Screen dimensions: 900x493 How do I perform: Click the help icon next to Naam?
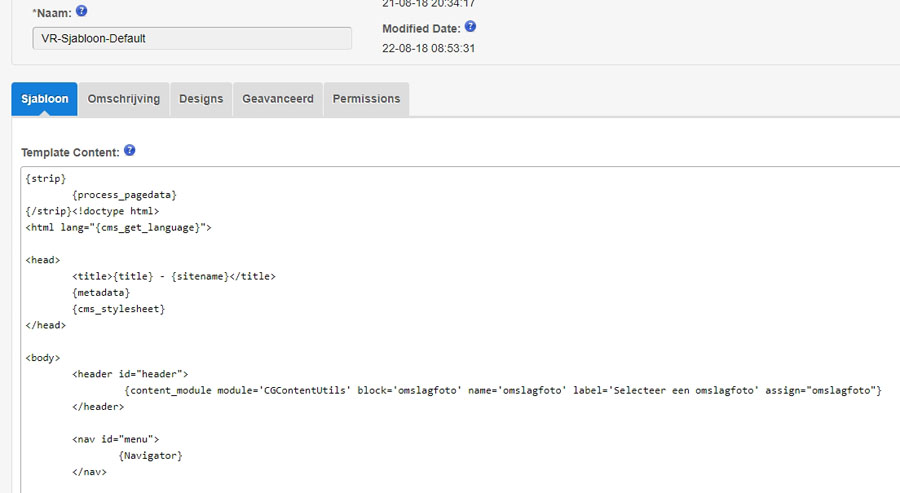tap(82, 11)
